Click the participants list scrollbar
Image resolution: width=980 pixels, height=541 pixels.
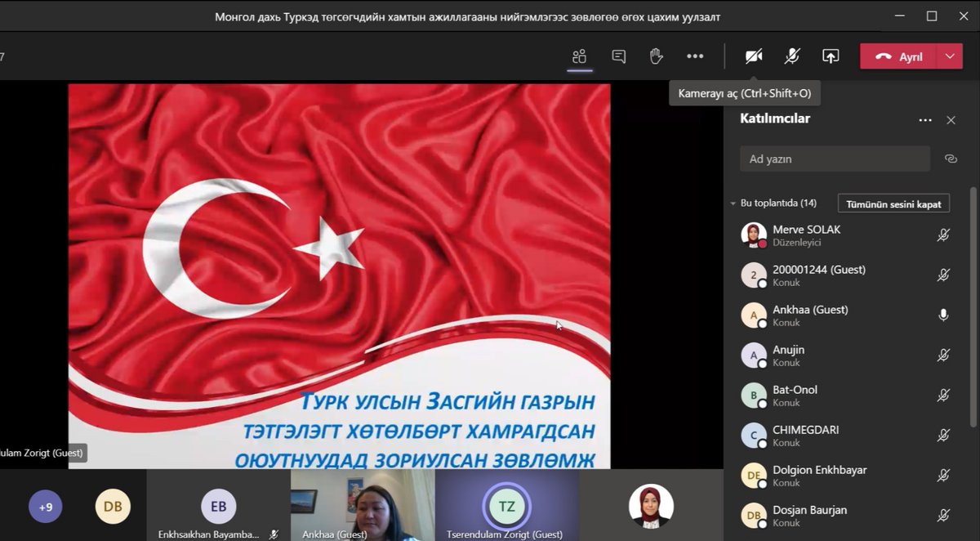[973, 306]
